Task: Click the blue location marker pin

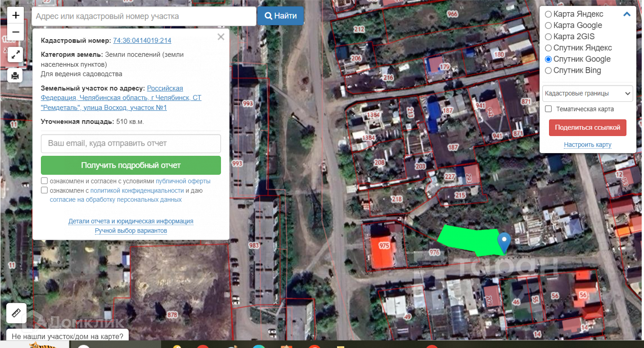Action: pos(504,243)
